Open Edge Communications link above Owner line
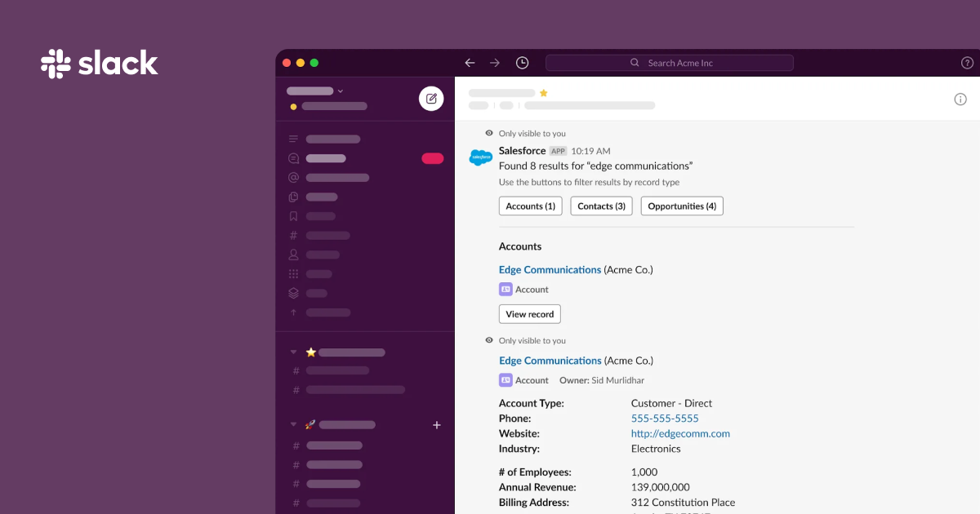Image resolution: width=980 pixels, height=514 pixels. coord(550,361)
